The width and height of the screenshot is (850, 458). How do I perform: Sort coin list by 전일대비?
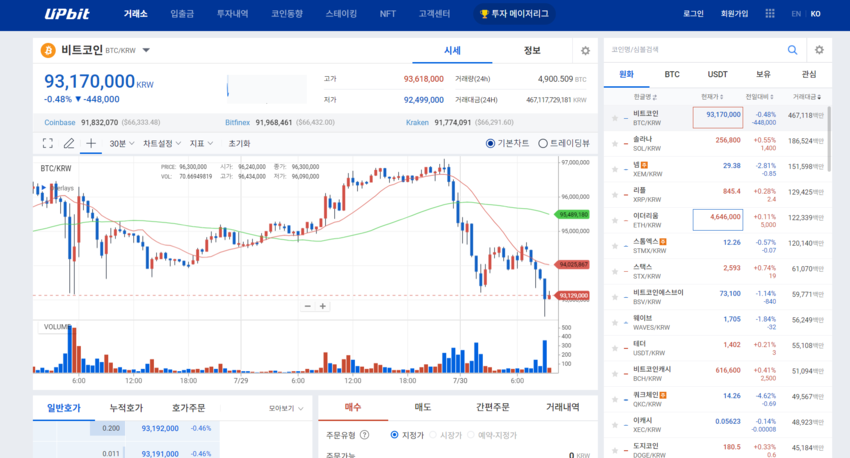[x=759, y=96]
